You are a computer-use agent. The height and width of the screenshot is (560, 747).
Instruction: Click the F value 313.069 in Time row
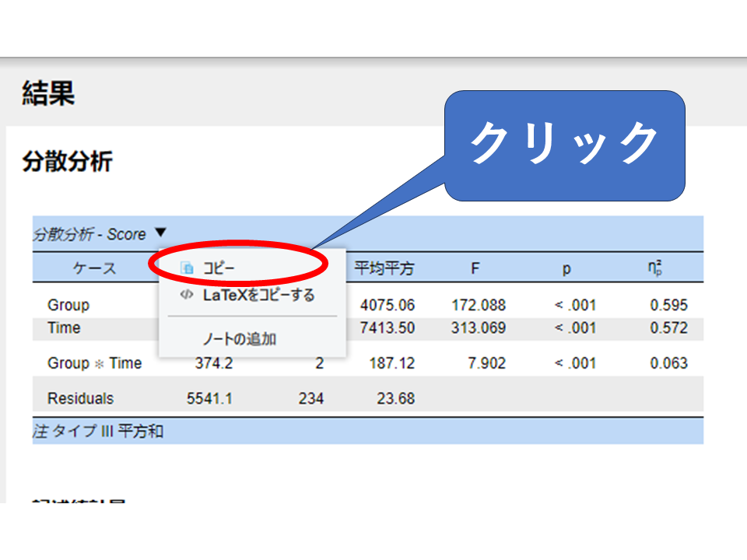(x=478, y=328)
